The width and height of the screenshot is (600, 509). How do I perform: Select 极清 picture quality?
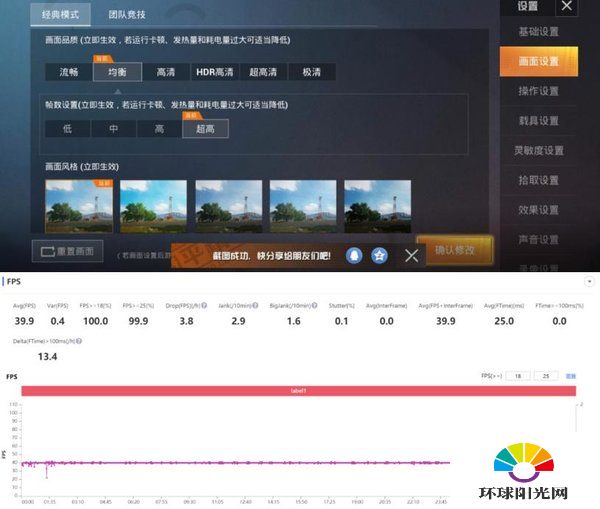[x=311, y=72]
